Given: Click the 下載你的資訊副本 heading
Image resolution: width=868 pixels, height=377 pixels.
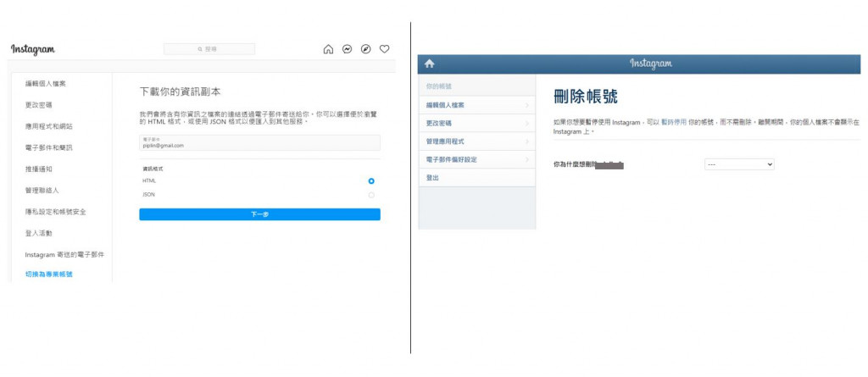Looking at the screenshot, I should pyautogui.click(x=180, y=91).
